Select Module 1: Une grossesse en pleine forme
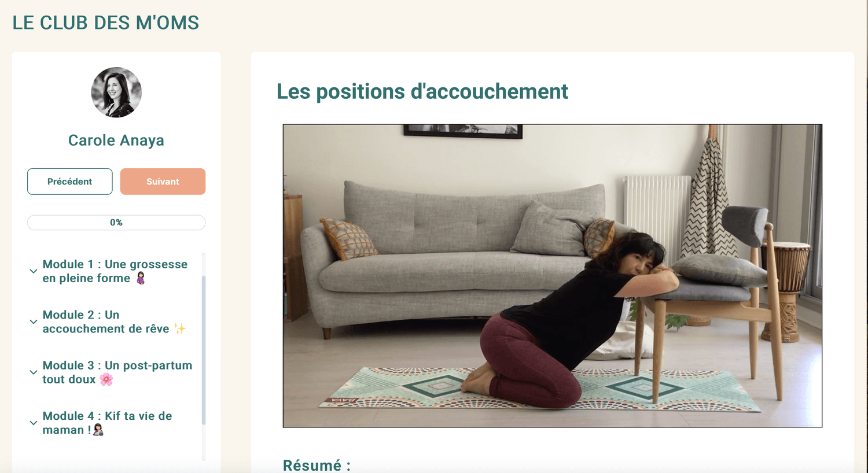Screen dimensions: 868x473 [x=115, y=271]
